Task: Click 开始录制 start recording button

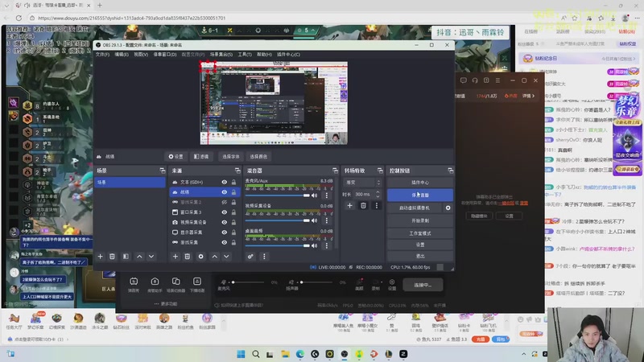Action: click(420, 220)
